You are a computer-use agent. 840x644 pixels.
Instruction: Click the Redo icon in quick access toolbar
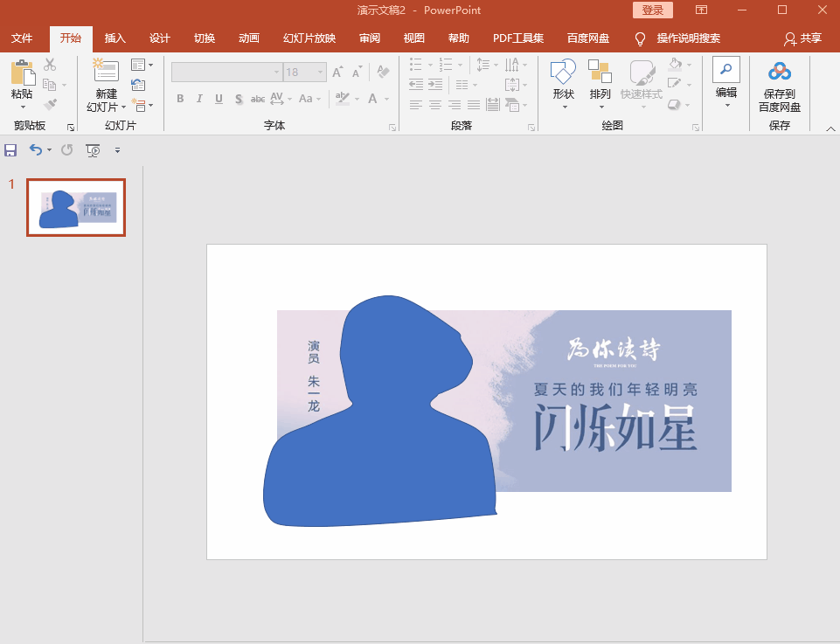67,150
